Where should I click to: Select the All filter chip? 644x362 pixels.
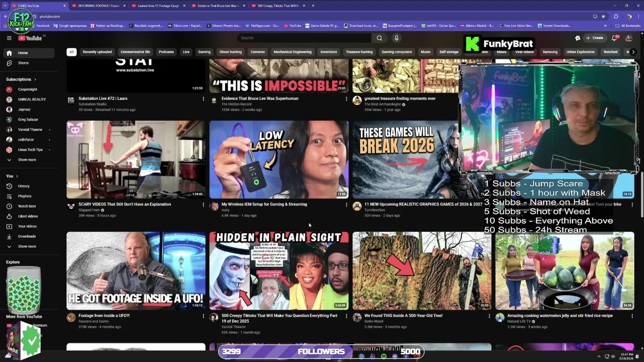point(71,52)
